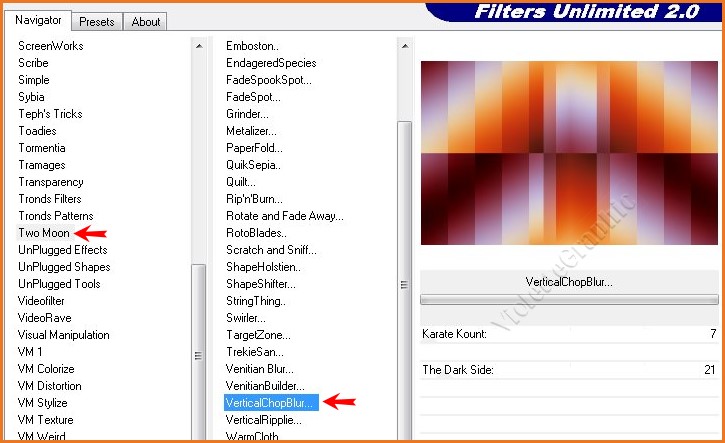Open the About tab
This screenshot has width=725, height=443.
click(x=145, y=21)
